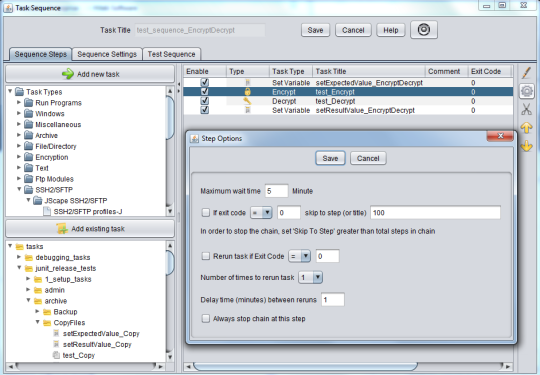Viewport: 540px width, 375px height.
Task: Check Always stop chain at this step
Action: pyautogui.click(x=206, y=319)
